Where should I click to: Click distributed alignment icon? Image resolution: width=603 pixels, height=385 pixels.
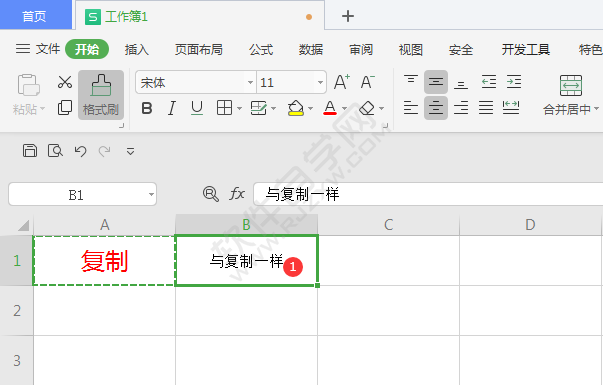(511, 108)
